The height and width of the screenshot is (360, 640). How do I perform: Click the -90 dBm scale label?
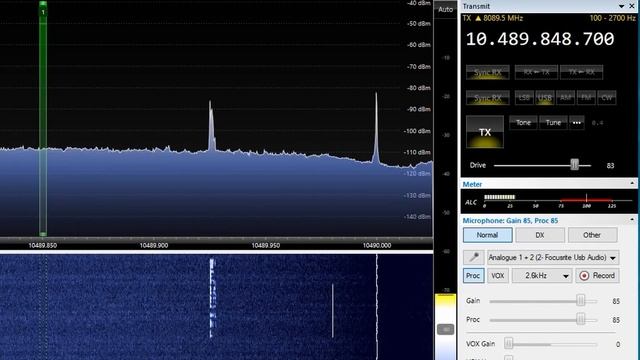coord(418,109)
